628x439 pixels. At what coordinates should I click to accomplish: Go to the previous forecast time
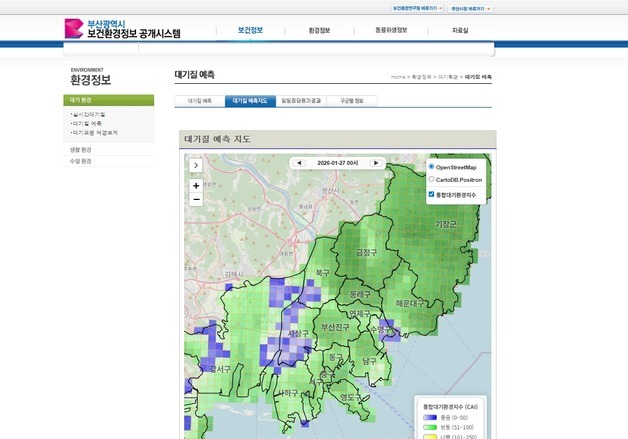point(299,163)
